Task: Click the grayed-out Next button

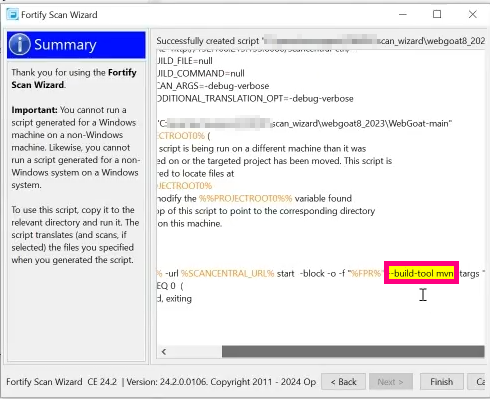Action: tap(391, 382)
